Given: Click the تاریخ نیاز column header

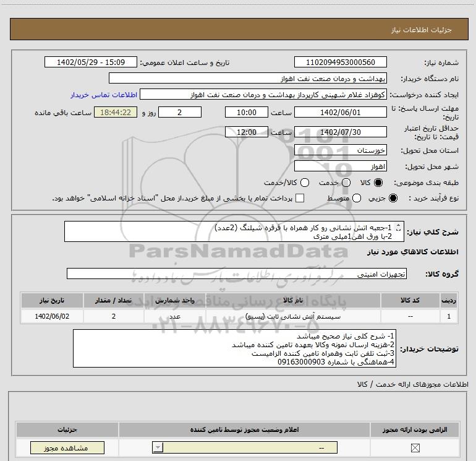Looking at the screenshot, I should pos(52,300).
